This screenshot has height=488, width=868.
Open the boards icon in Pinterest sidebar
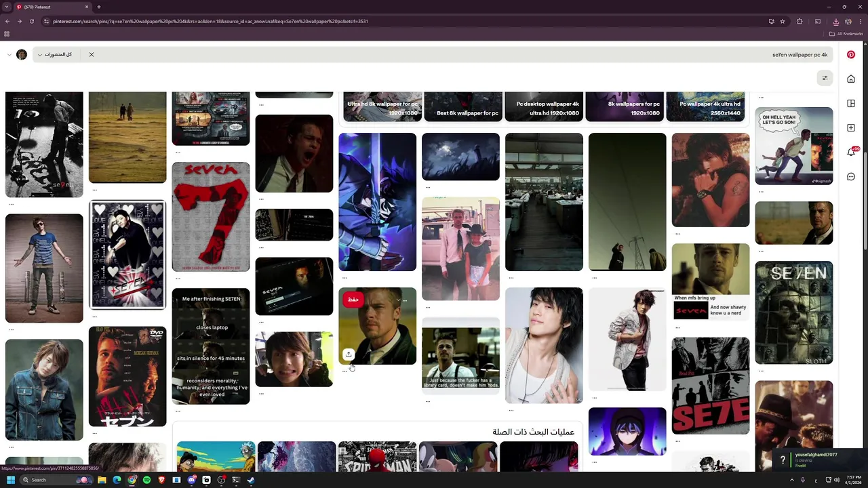coord(851,103)
